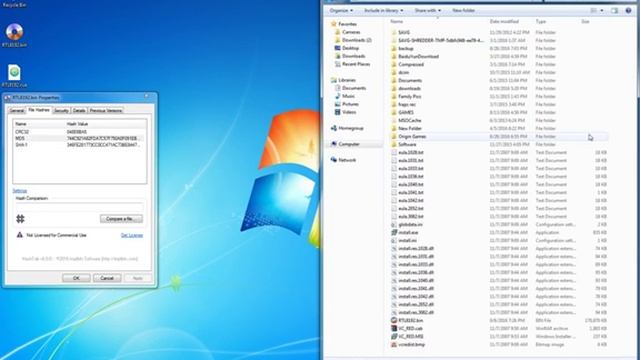Click the Get License link
This screenshot has height=360, width=640.
(132, 235)
